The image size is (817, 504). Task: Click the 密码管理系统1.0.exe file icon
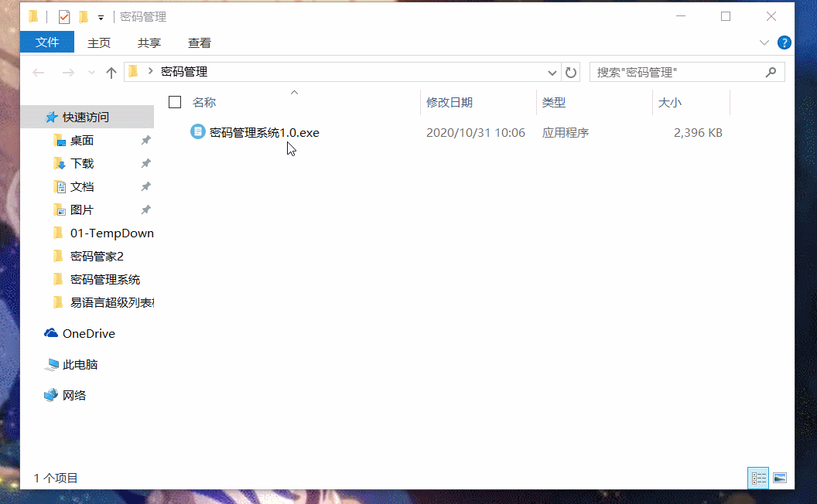point(197,131)
